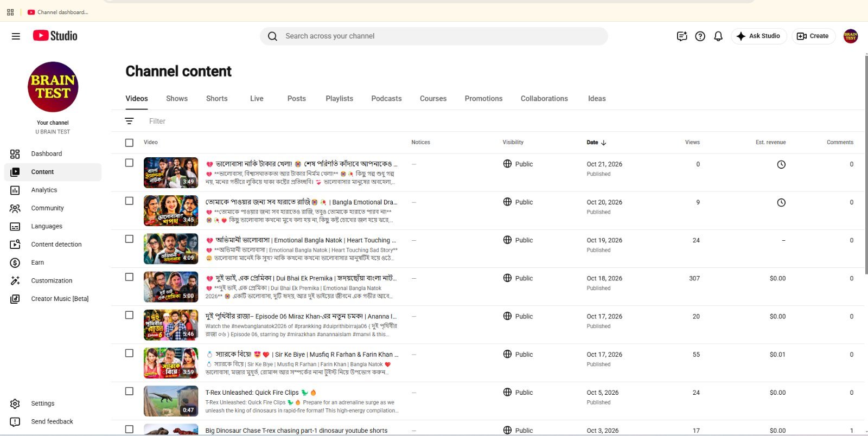
Task: Click the Views column header
Action: coord(692,143)
